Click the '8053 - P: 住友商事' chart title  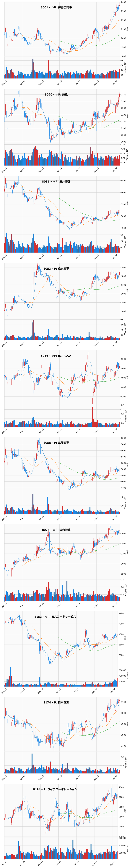coord(56,268)
